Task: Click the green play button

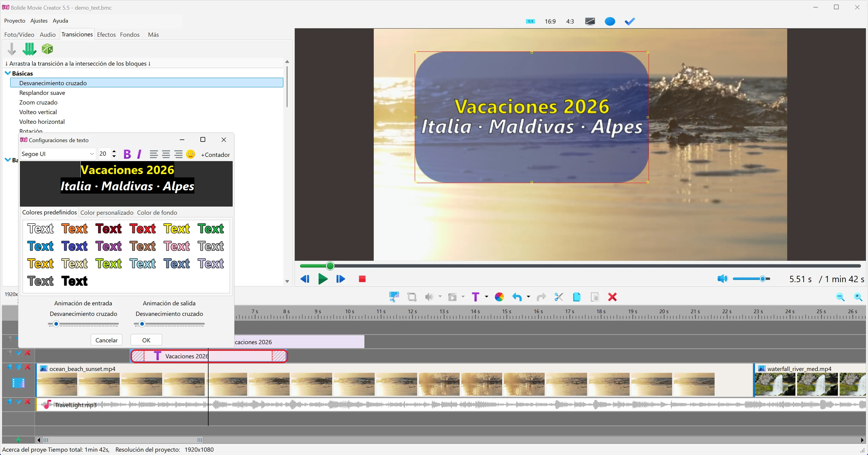Action: pos(323,279)
